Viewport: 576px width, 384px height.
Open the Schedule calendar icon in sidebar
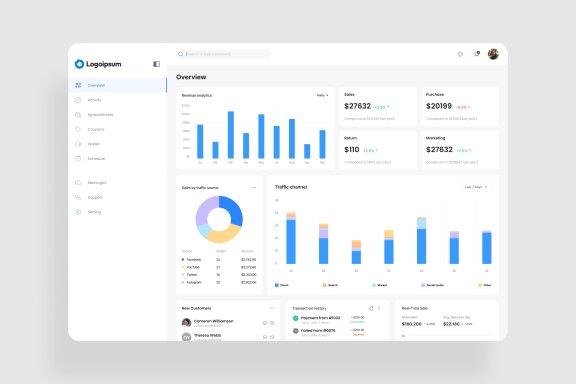point(78,159)
